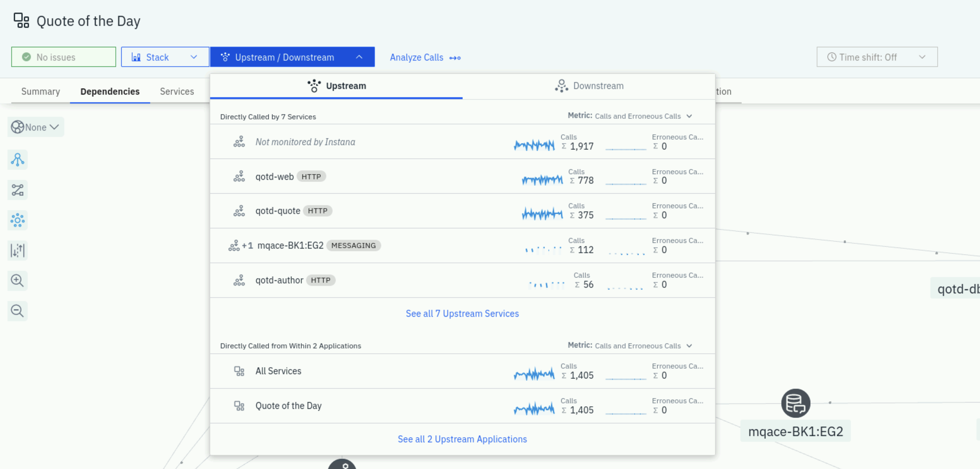Screen dimensions: 980x469
Task: Open the Not monitored by Instana row
Action: click(x=463, y=142)
